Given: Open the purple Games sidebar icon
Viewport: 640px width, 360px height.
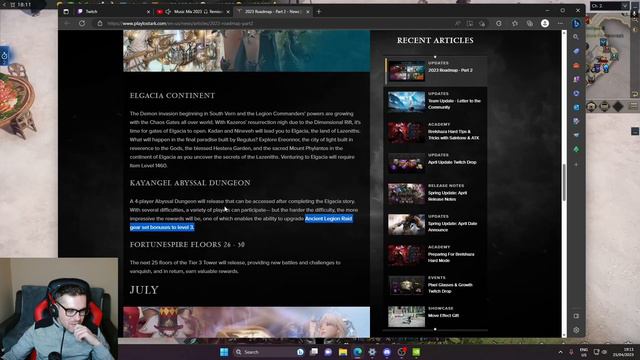Looking at the screenshot, I should [x=576, y=79].
